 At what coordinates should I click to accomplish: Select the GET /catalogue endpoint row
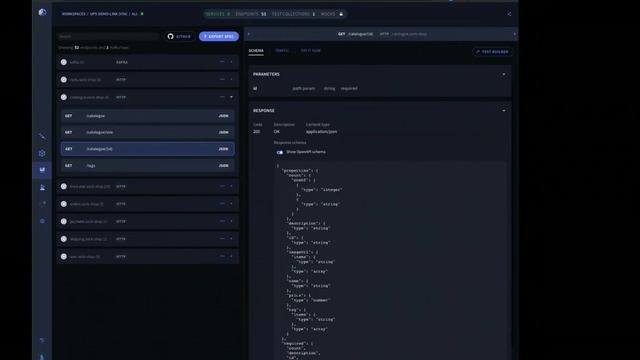148,116
